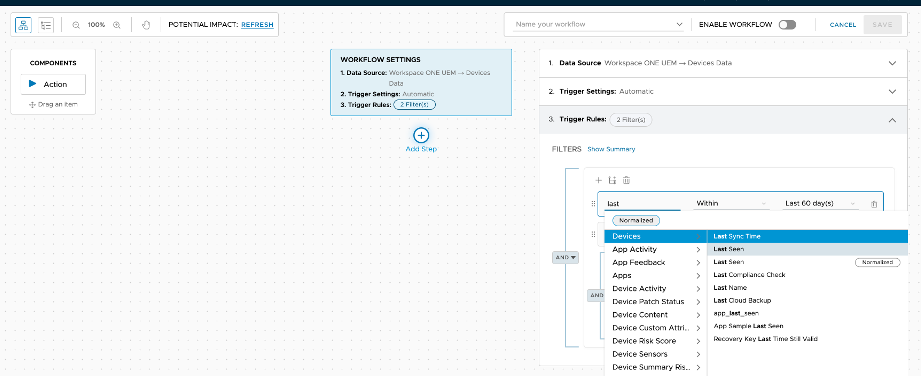Select App Activity category

coord(655,249)
